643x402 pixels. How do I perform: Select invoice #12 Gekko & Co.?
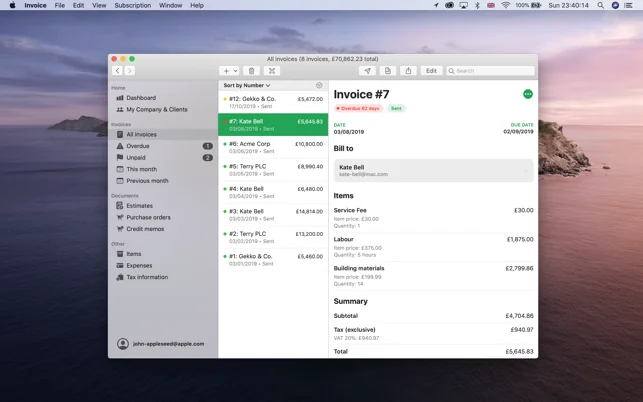click(273, 102)
